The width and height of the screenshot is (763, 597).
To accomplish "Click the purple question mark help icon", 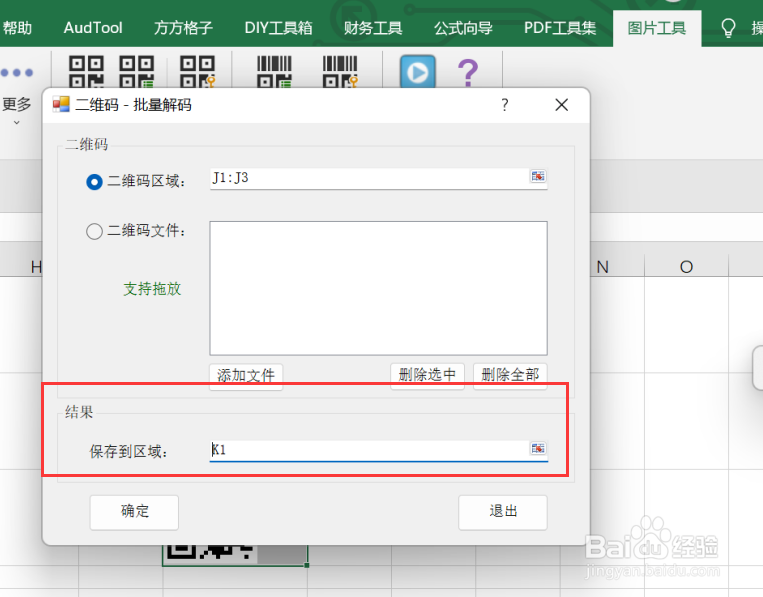I will pyautogui.click(x=468, y=72).
